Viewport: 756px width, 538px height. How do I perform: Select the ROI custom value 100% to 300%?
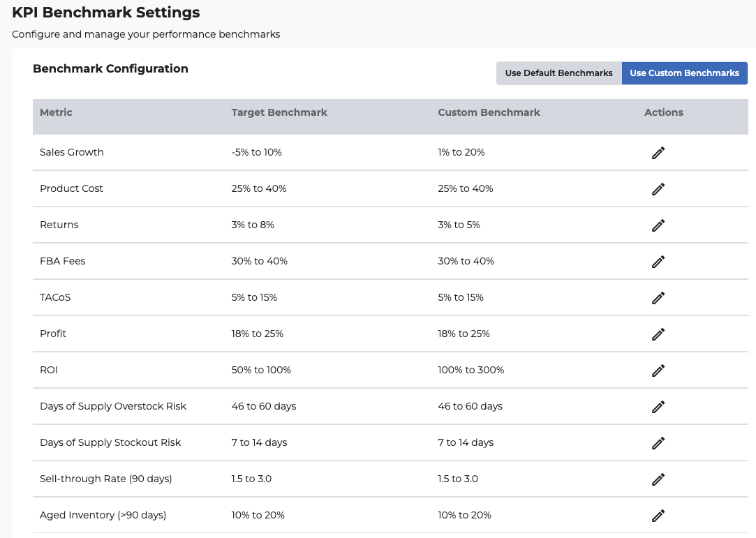470,370
